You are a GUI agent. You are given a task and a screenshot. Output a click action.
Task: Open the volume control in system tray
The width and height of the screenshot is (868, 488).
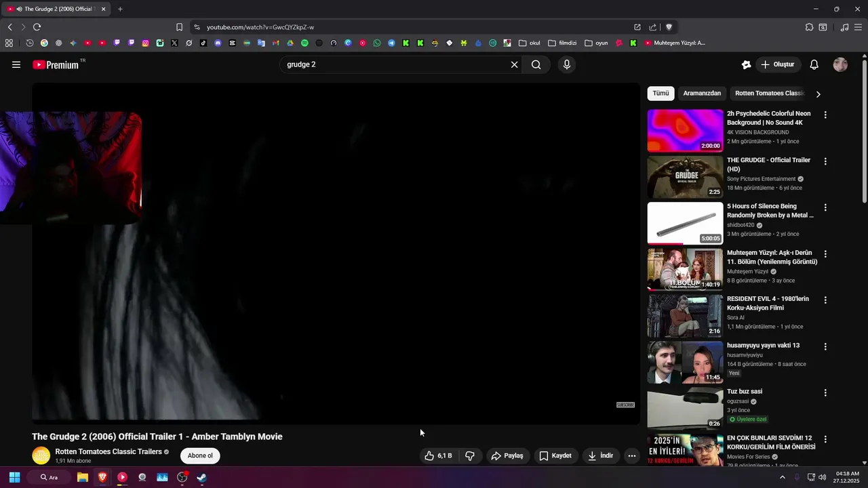click(823, 477)
